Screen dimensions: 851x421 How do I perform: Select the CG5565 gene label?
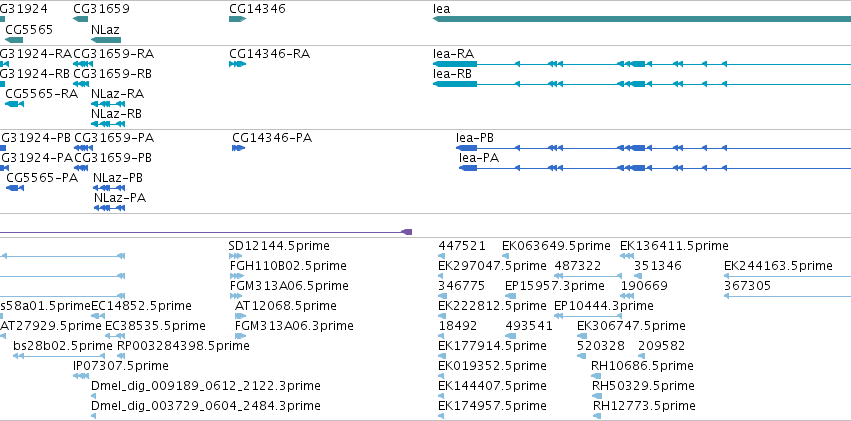(x=29, y=29)
